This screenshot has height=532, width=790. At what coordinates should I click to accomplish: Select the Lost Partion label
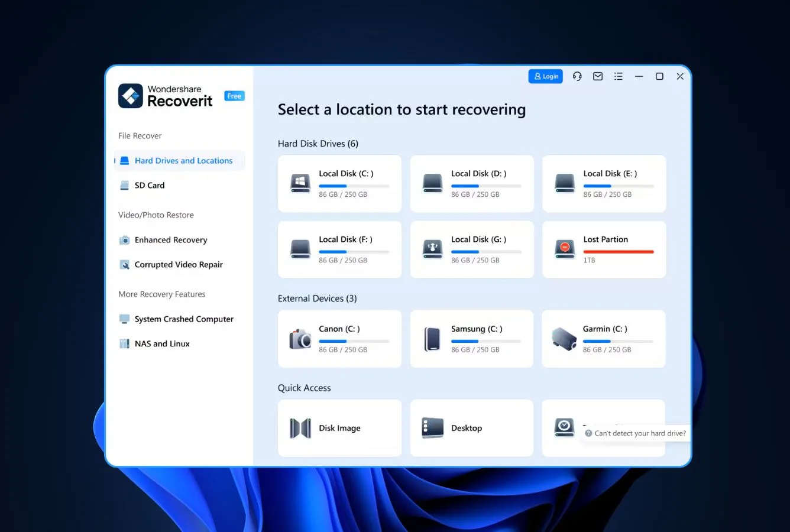coord(606,239)
